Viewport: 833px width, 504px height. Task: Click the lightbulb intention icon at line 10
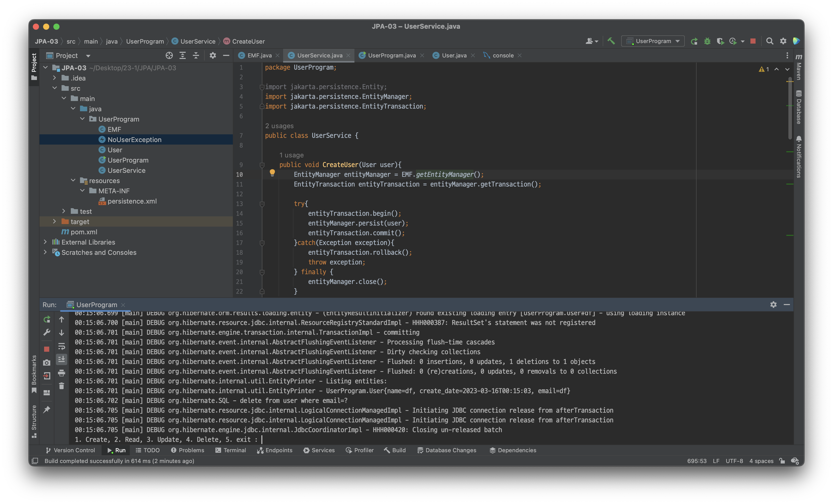pyautogui.click(x=272, y=173)
